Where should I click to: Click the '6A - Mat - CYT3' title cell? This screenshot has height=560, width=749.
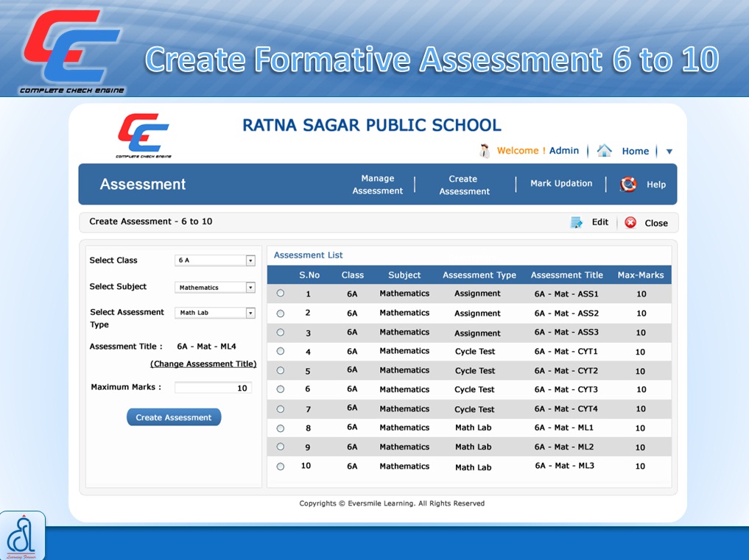click(566, 389)
